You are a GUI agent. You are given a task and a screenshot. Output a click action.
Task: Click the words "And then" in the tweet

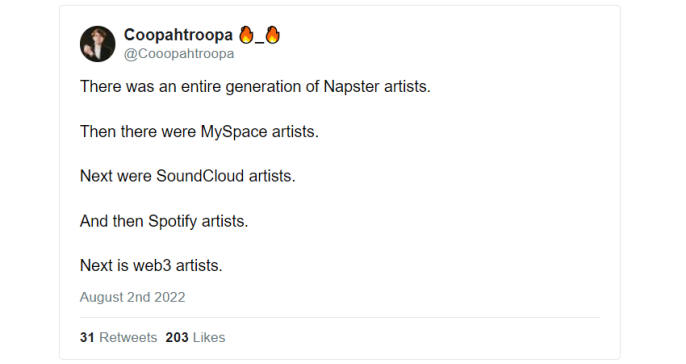(112, 221)
